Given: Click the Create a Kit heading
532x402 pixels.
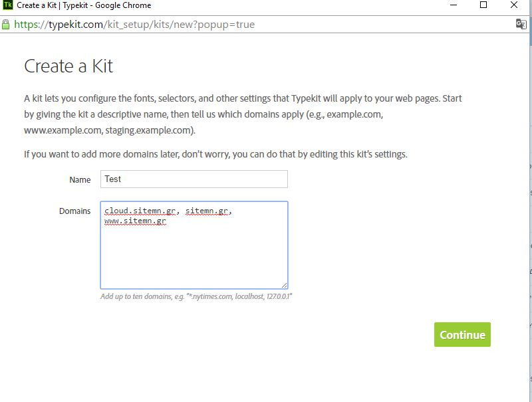Looking at the screenshot, I should click(68, 66).
